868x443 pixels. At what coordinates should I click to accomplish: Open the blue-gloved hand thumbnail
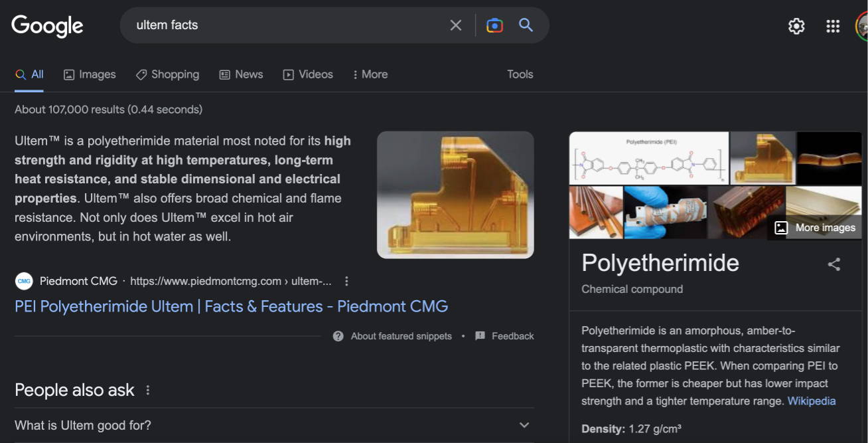pos(665,213)
